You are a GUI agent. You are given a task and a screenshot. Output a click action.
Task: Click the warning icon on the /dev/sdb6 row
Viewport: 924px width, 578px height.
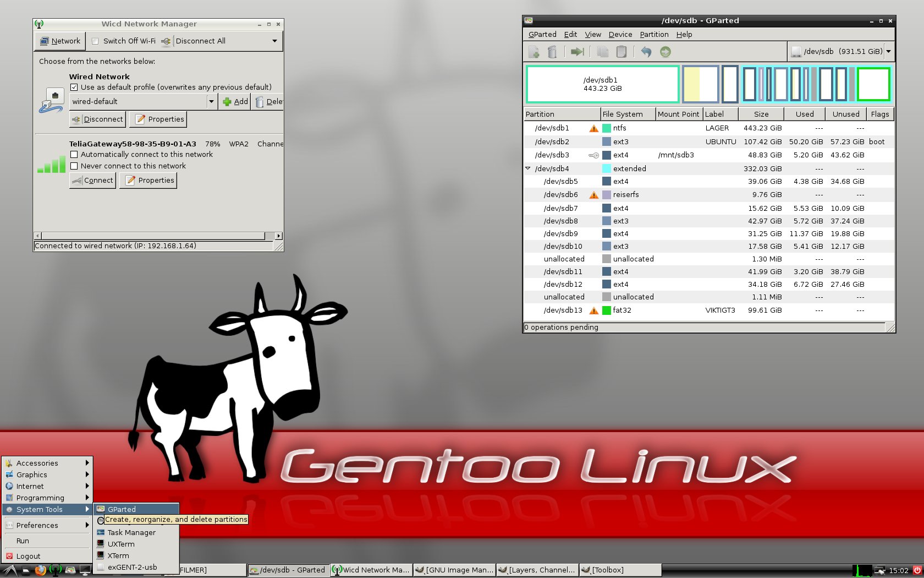coord(594,195)
